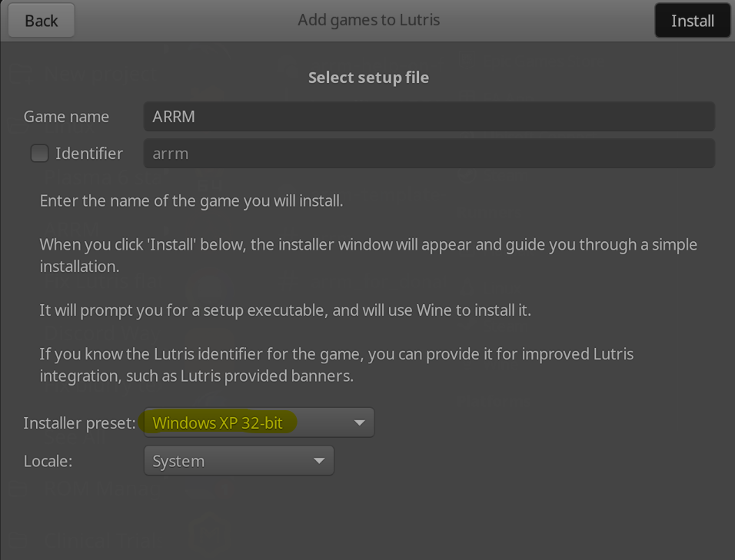The height and width of the screenshot is (560, 735).
Task: Click the 'Select setup file' heading
Action: 368,78
